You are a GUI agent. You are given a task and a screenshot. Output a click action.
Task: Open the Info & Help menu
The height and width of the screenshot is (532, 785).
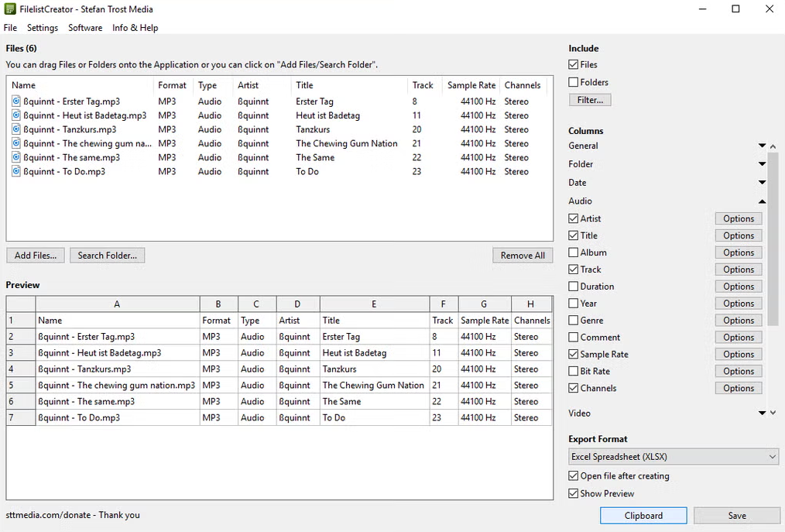pyautogui.click(x=135, y=28)
